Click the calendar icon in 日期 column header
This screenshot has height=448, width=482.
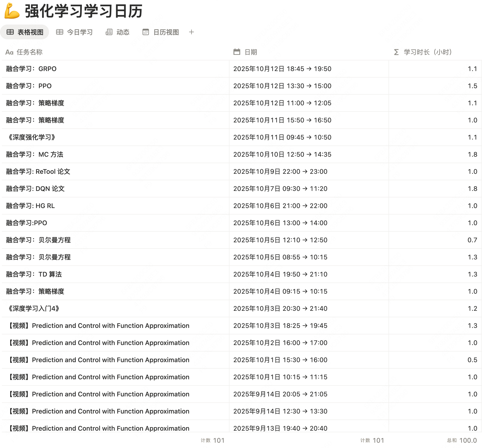(237, 52)
